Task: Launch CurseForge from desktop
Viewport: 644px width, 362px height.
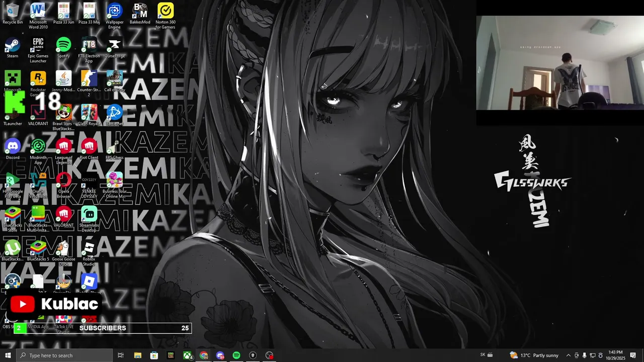Action: [114, 48]
